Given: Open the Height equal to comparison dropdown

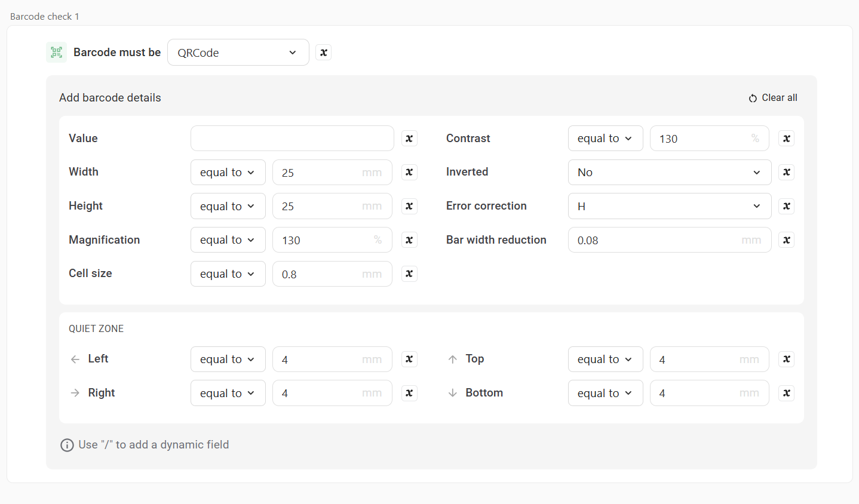Looking at the screenshot, I should click(x=228, y=206).
